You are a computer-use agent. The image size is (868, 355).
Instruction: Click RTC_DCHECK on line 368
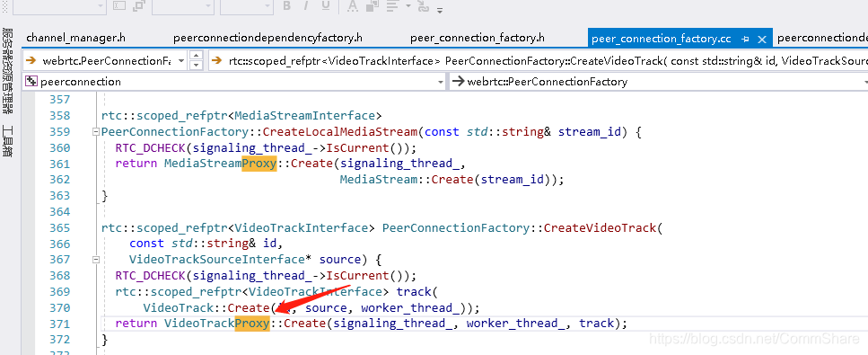[x=150, y=276]
